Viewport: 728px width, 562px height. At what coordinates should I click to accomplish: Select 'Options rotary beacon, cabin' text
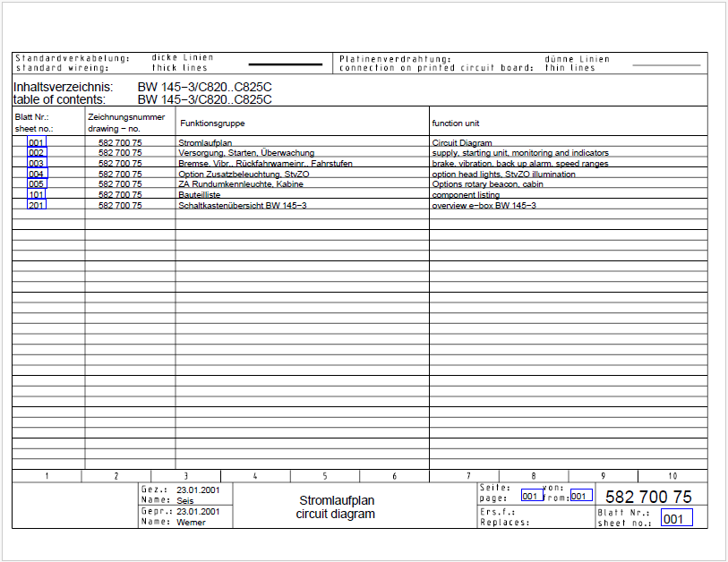point(487,184)
